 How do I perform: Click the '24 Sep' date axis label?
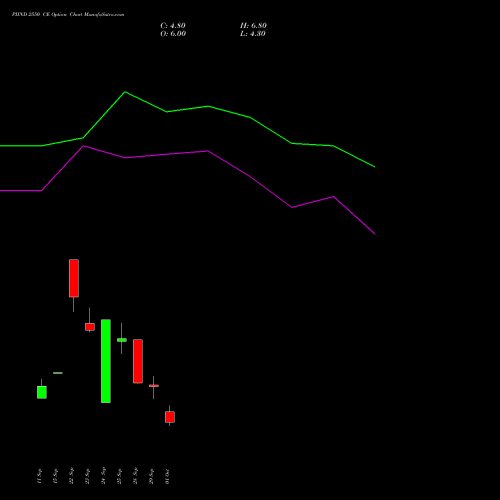coord(103,476)
